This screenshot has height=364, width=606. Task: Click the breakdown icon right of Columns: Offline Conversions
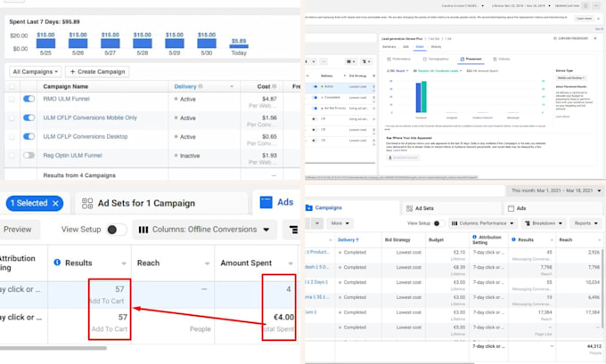(294, 230)
